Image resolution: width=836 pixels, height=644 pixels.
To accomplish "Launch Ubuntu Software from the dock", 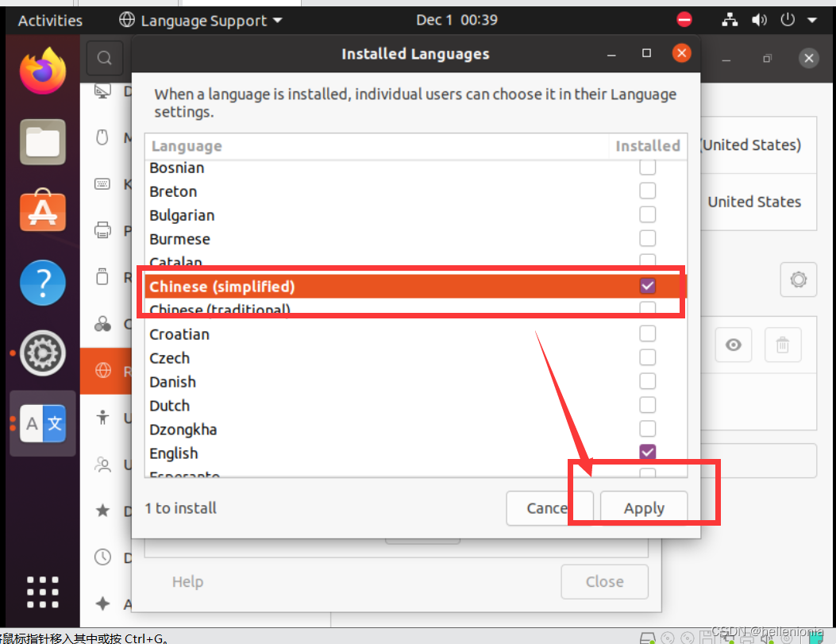I will [x=42, y=210].
